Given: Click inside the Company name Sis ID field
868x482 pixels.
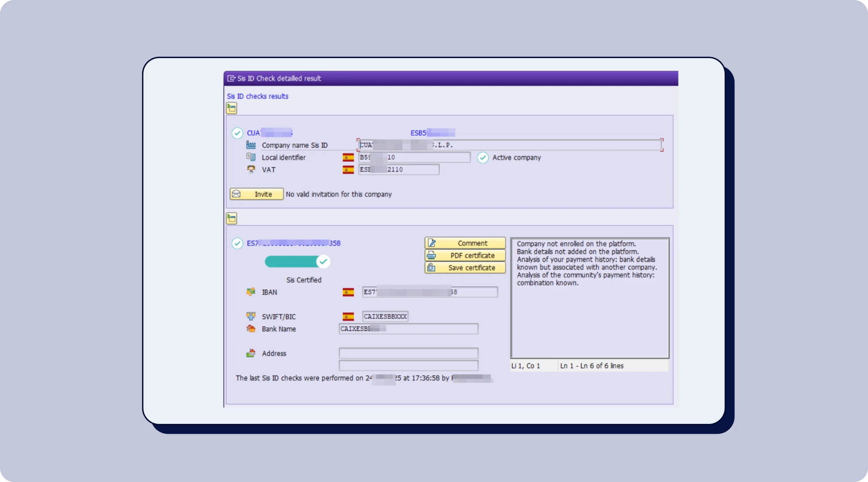Looking at the screenshot, I should coord(509,145).
